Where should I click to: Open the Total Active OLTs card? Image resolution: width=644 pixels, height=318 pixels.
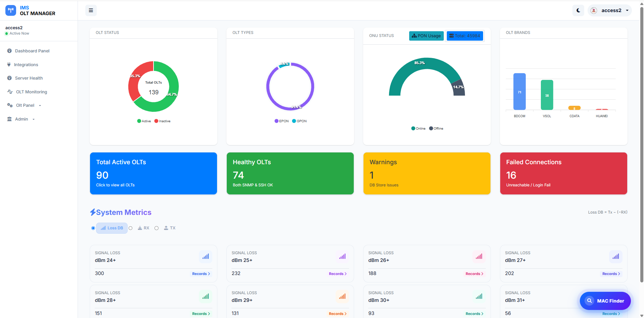tap(154, 173)
